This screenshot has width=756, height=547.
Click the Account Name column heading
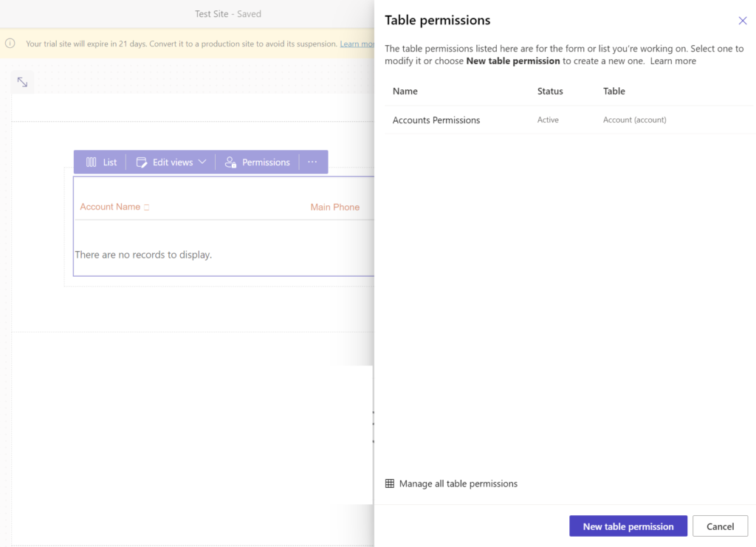(110, 207)
